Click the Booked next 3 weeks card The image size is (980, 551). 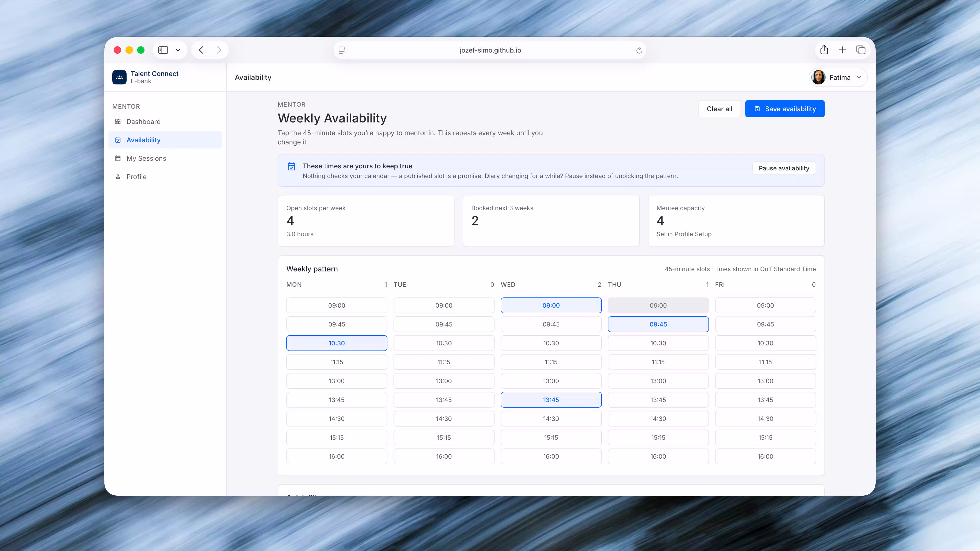(x=551, y=221)
